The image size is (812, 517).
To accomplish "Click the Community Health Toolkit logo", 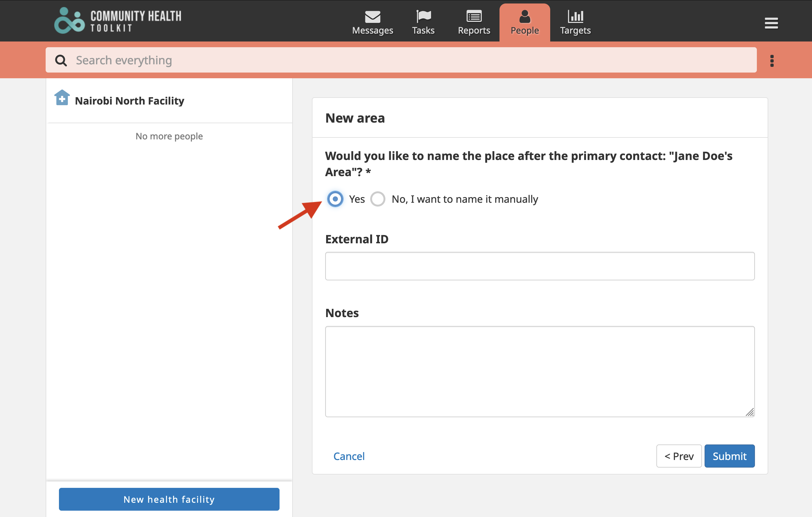I will point(118,21).
